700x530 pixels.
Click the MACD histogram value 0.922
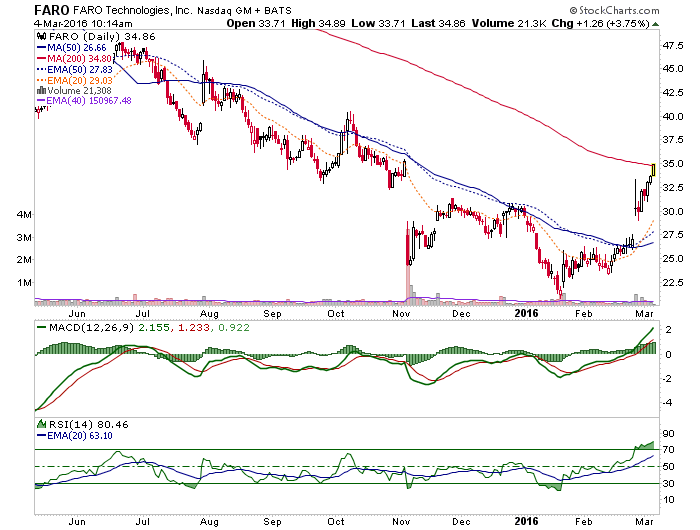click(234, 328)
